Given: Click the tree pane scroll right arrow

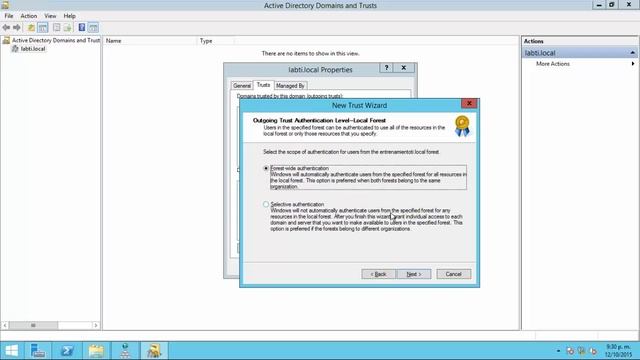Looking at the screenshot, I should (96, 325).
